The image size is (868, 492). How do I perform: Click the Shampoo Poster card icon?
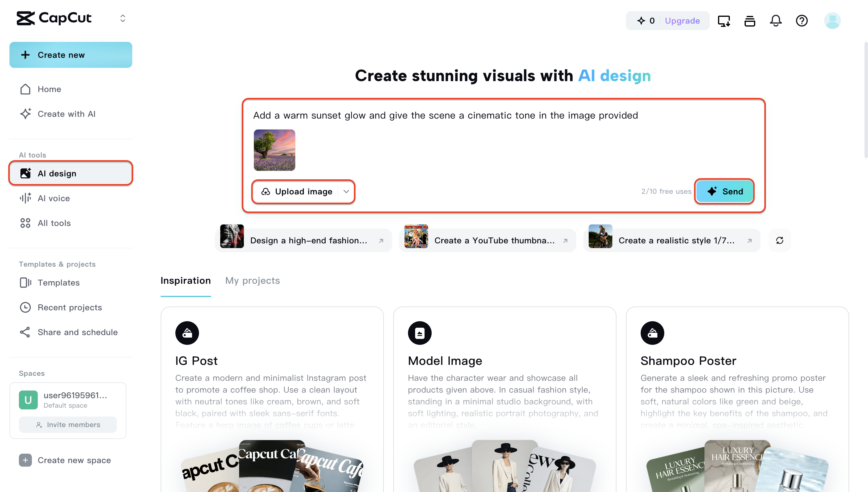coord(652,333)
